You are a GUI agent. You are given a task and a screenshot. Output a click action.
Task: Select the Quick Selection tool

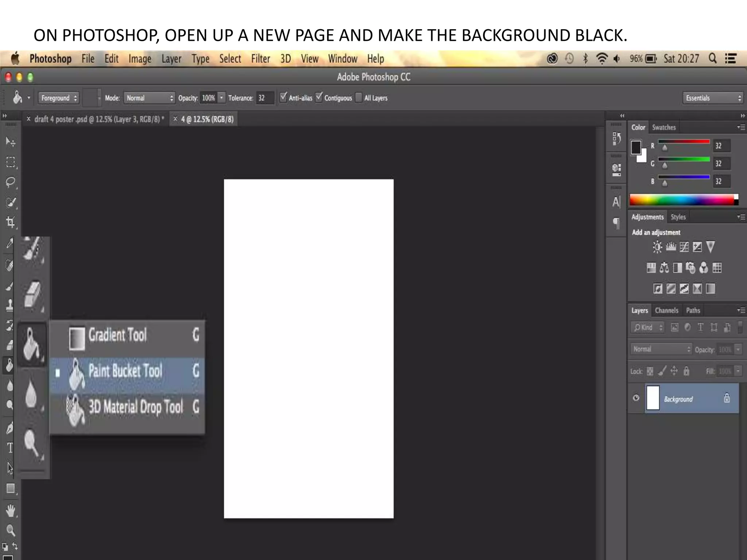point(11,202)
